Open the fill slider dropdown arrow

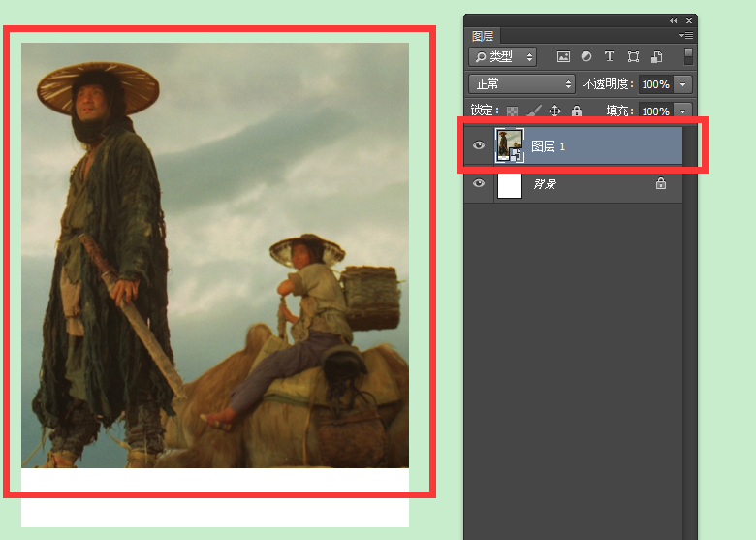point(682,111)
